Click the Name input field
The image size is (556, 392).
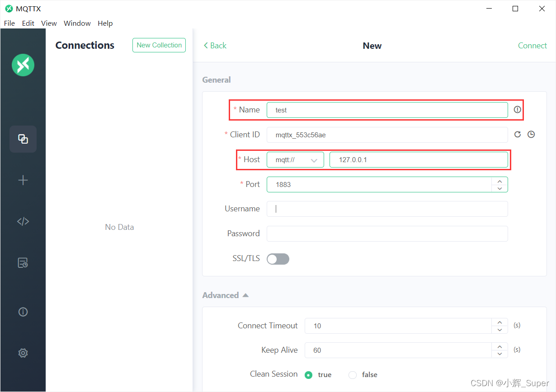click(387, 110)
